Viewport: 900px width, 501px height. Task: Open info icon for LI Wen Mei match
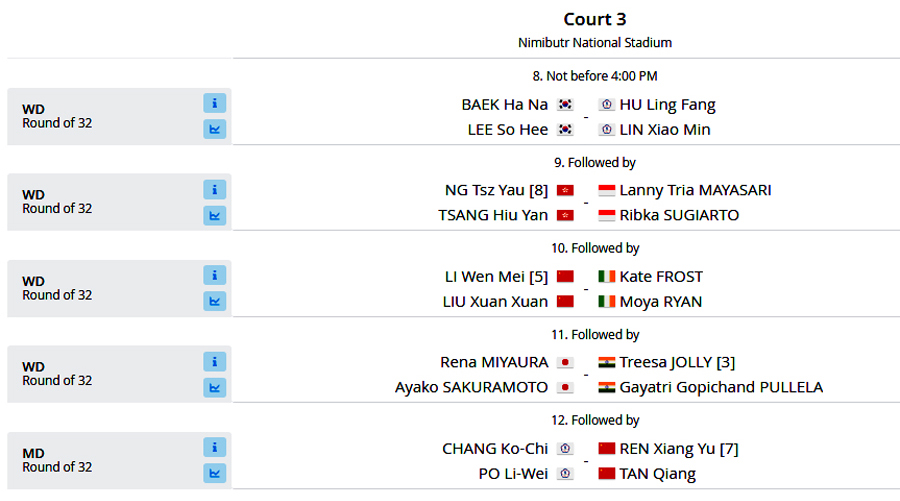tap(214, 275)
